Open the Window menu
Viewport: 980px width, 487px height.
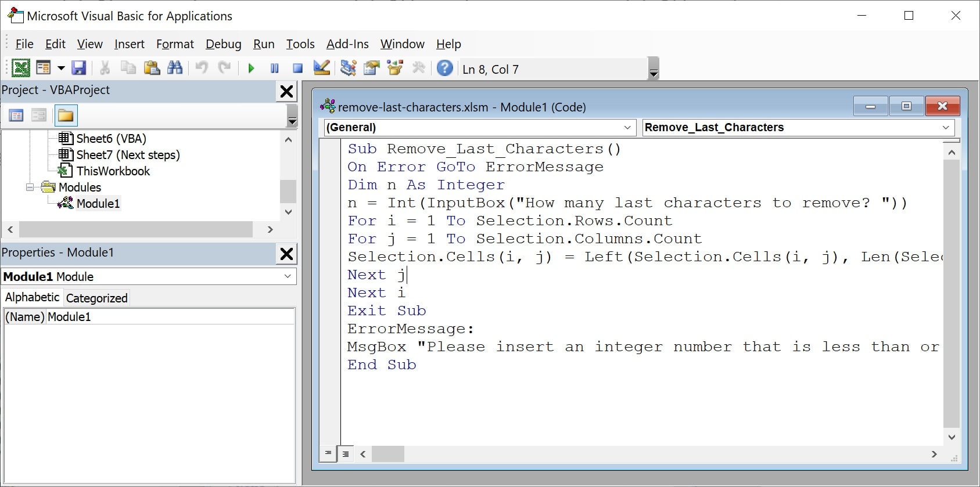(x=403, y=44)
